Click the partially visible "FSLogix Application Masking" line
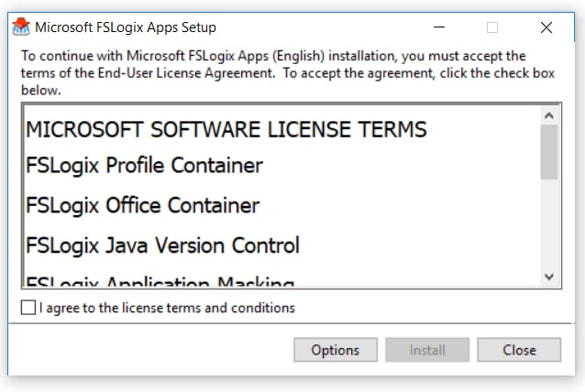585x392 pixels. tap(160, 281)
